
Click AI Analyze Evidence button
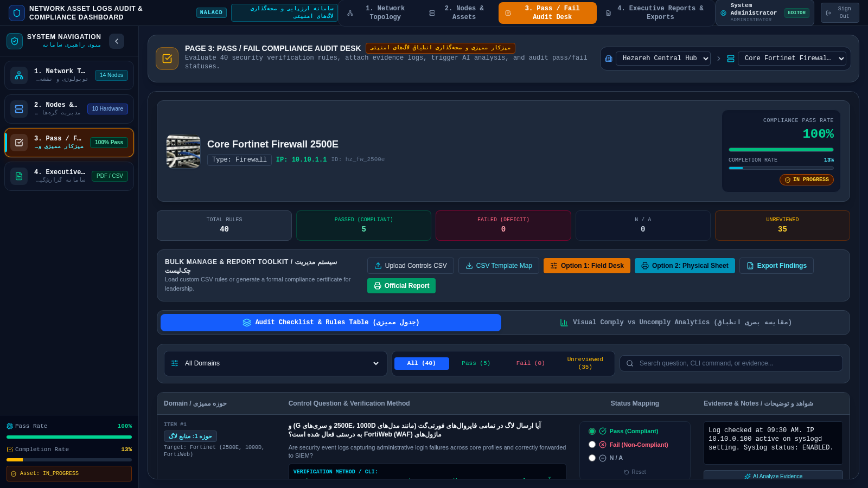click(x=773, y=476)
